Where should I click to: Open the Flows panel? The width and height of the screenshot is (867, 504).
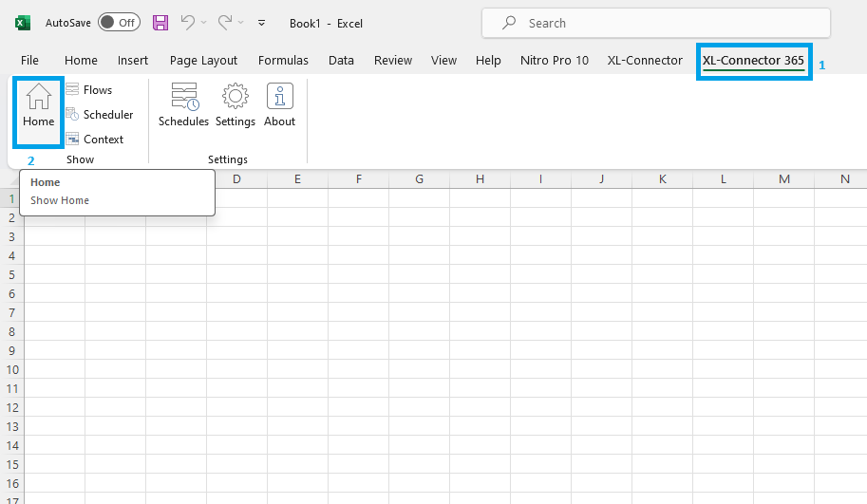point(89,89)
